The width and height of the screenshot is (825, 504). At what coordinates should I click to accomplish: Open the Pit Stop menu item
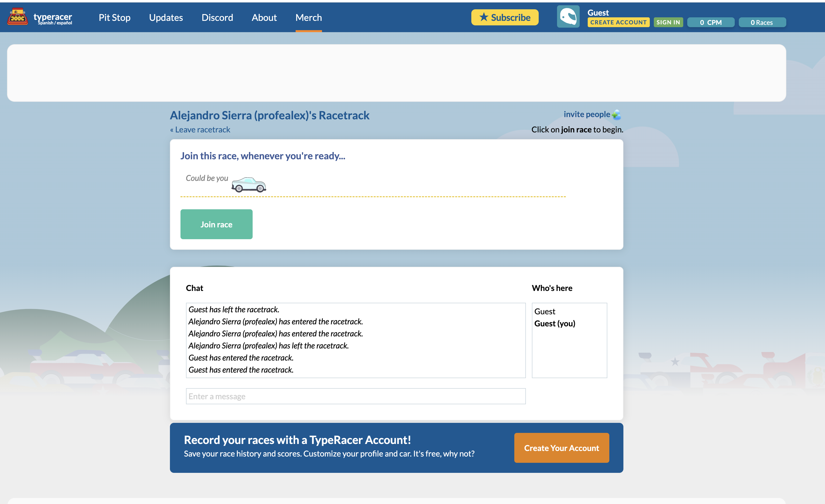[x=115, y=17]
